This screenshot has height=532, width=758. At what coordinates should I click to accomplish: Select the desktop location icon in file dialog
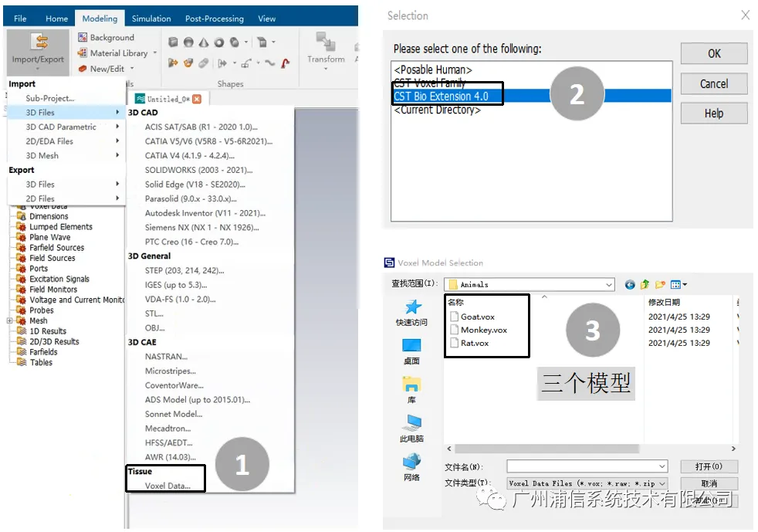411,345
